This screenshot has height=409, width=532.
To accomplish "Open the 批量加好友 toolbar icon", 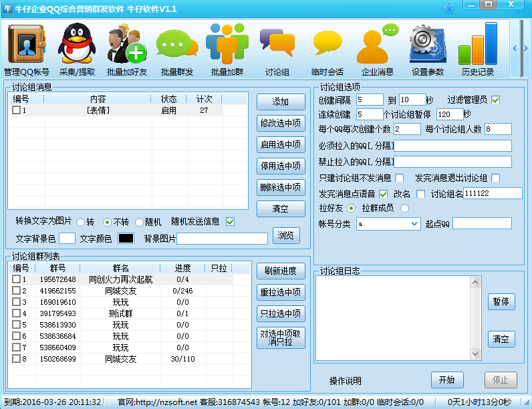I will pyautogui.click(x=127, y=44).
